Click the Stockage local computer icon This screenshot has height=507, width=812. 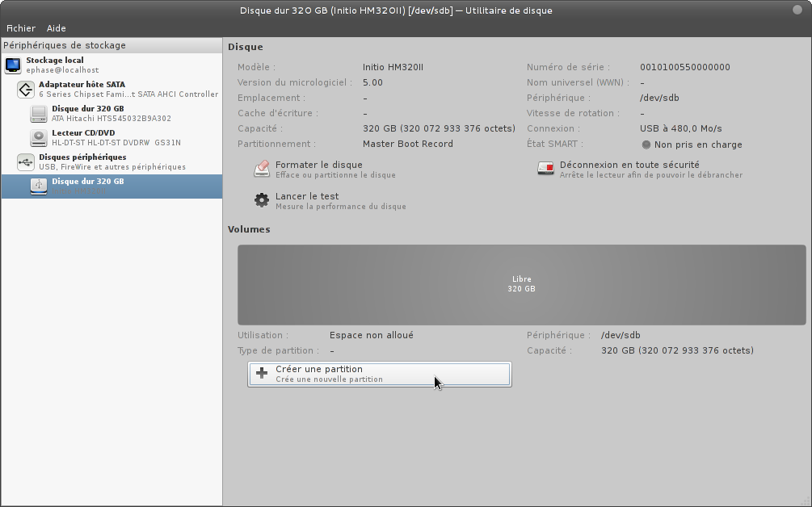[x=14, y=65]
